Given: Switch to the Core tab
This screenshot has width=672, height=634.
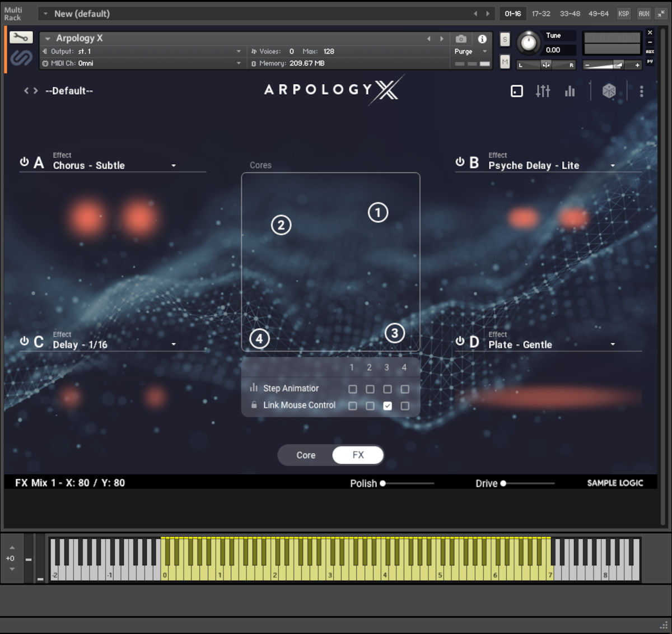Looking at the screenshot, I should point(306,455).
